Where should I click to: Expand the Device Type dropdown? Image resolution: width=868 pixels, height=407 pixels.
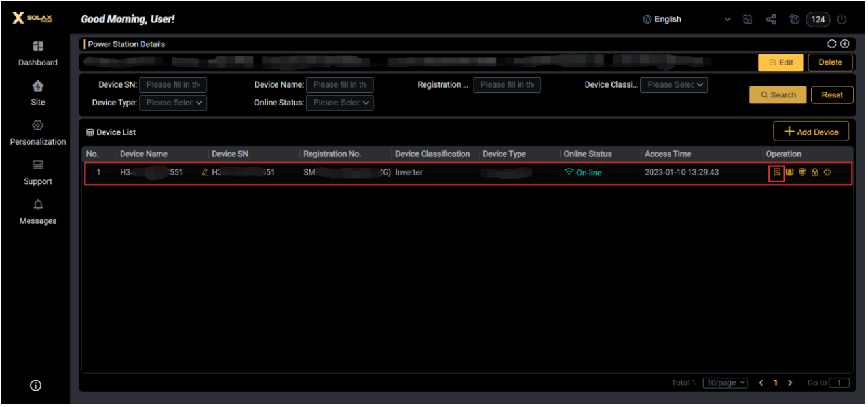[174, 103]
